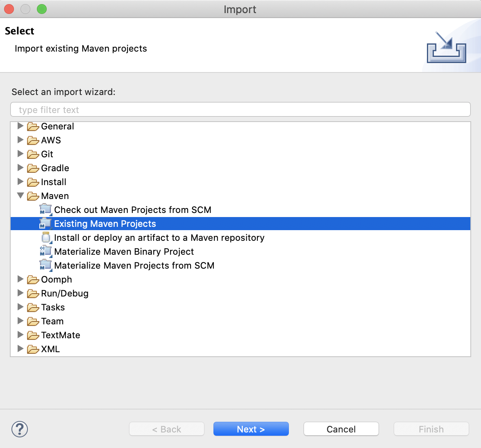Image resolution: width=481 pixels, height=448 pixels.
Task: Click the Team folder icon
Action: point(33,321)
